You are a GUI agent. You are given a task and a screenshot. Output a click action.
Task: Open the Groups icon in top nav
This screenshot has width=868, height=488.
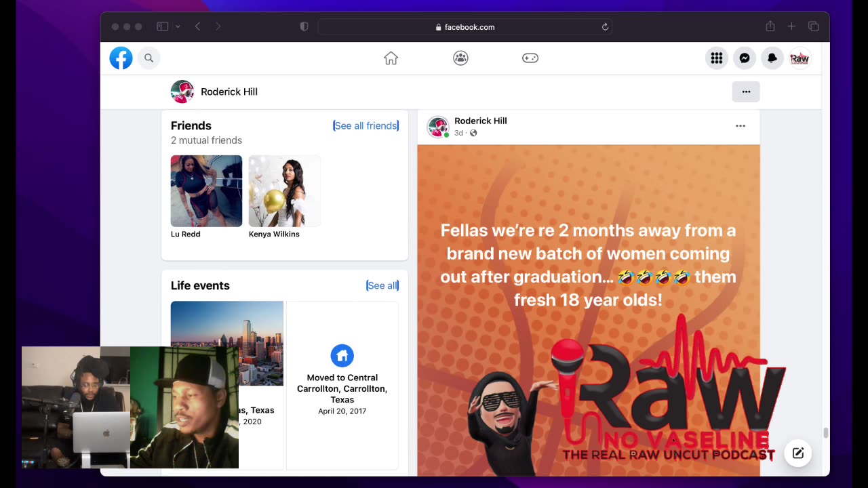pos(460,58)
